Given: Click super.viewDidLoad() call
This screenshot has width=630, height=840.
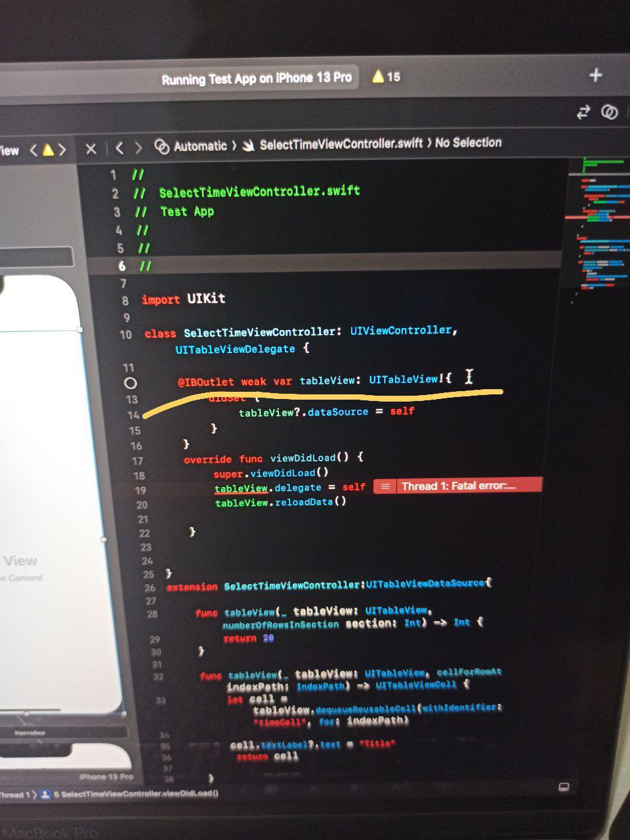Looking at the screenshot, I should pos(271,472).
